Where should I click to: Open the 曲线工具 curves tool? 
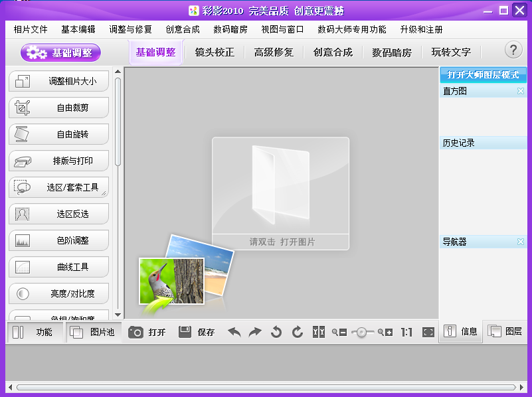click(x=58, y=267)
